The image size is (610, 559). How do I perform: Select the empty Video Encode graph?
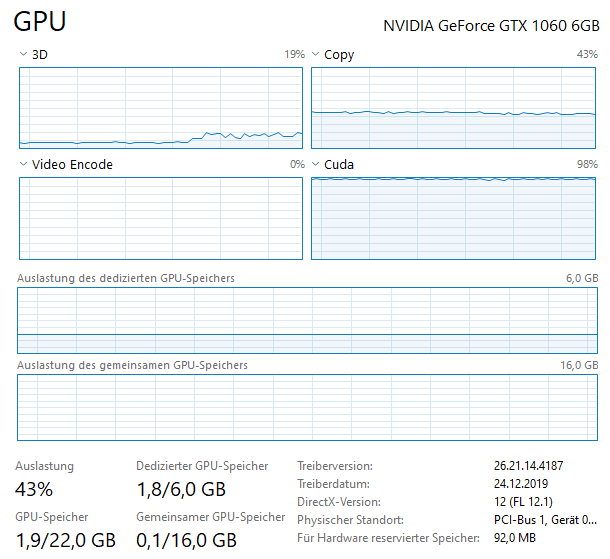pos(161,218)
